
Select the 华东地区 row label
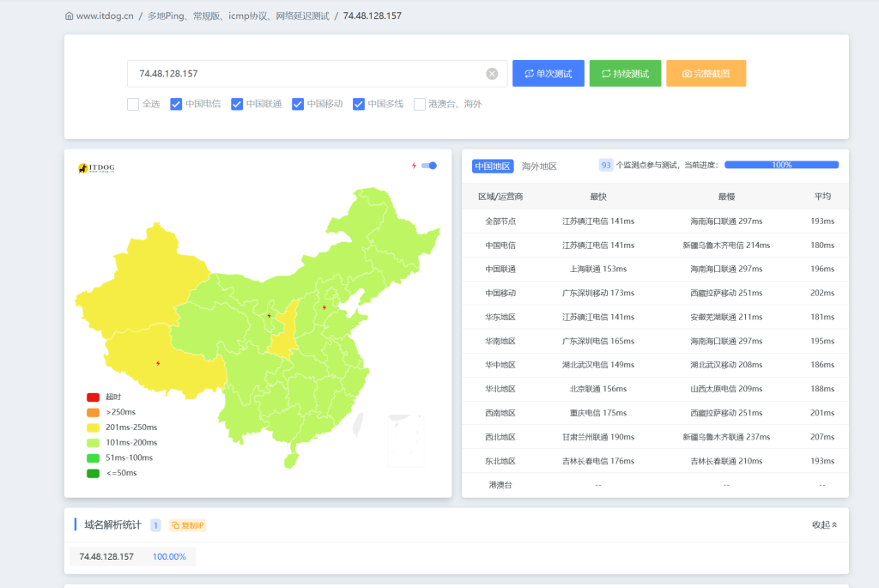(x=500, y=318)
